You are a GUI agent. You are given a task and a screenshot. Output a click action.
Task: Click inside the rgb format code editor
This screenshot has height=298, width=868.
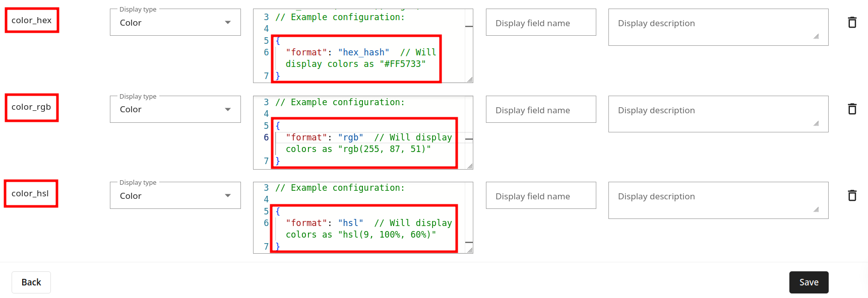pyautogui.click(x=363, y=132)
